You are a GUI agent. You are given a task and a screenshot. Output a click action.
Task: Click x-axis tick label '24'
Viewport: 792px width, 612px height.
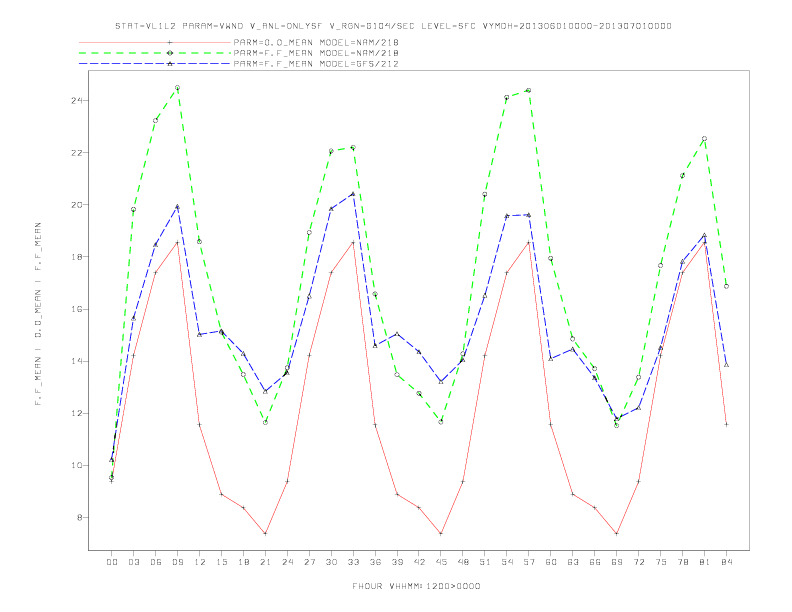pos(287,562)
